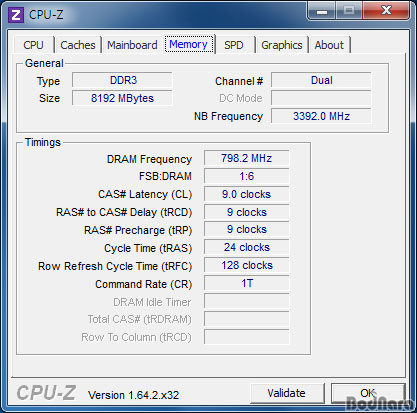Switch to the CPU tab
Image resolution: width=417 pixels, height=413 pixels.
(x=33, y=45)
